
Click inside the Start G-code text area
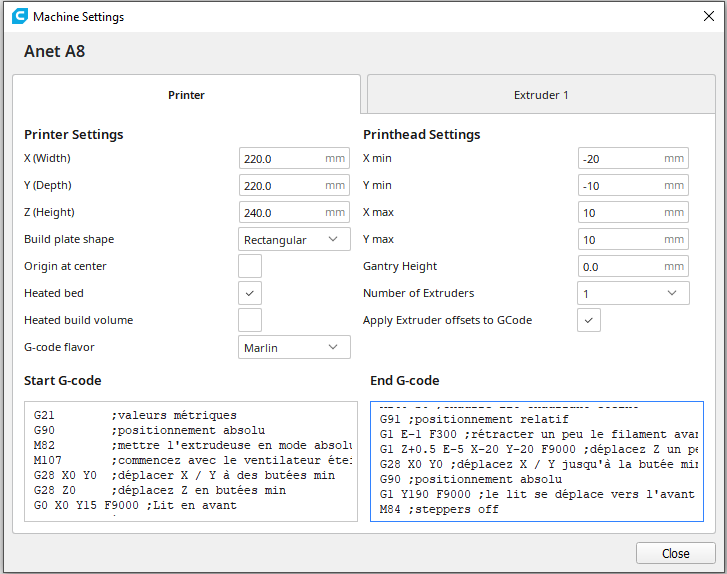[191, 461]
